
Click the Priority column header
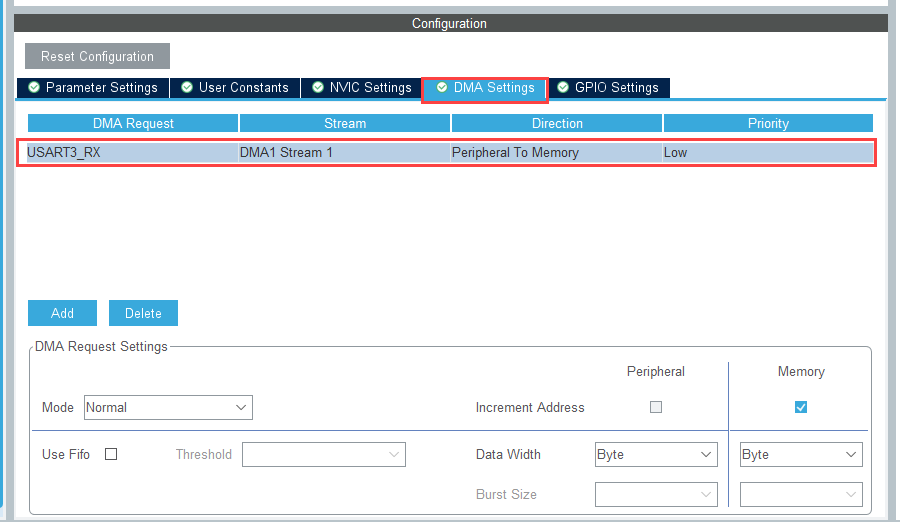(x=768, y=123)
